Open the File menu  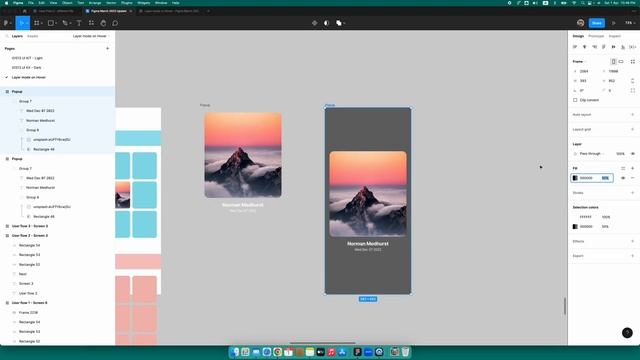pos(31,3)
